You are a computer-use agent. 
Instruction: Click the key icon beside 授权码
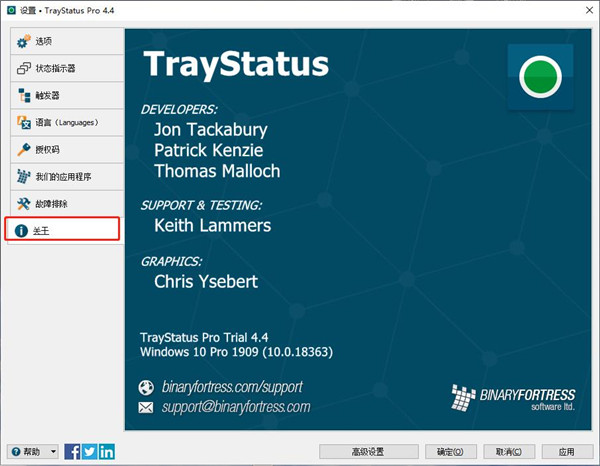click(23, 150)
